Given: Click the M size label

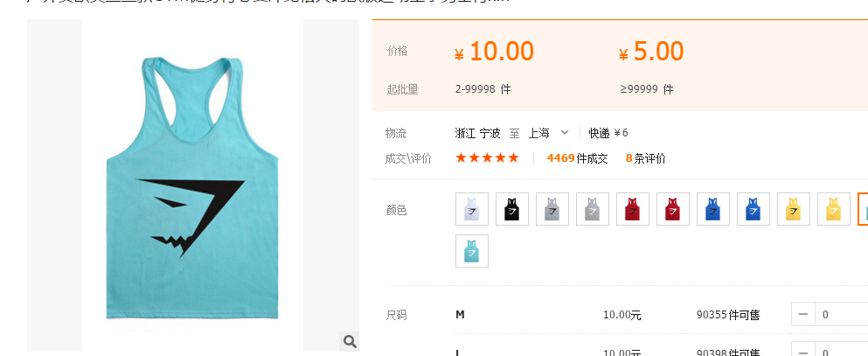Looking at the screenshot, I should point(460,315).
